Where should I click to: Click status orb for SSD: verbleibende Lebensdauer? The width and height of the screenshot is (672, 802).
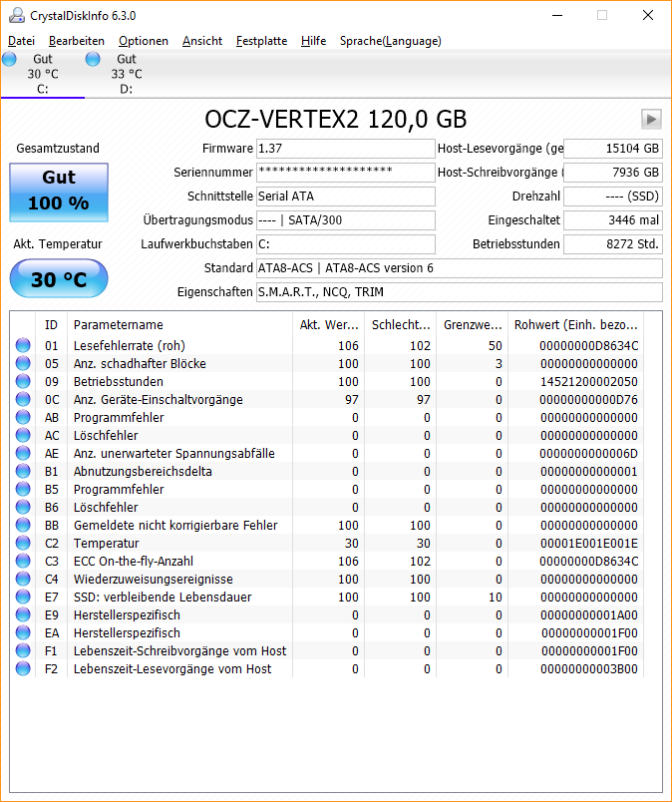23,597
